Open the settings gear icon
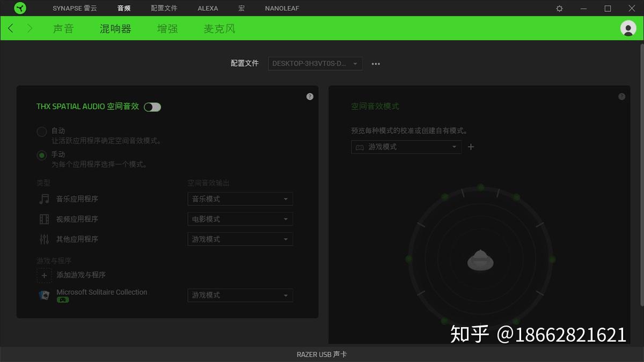Image resolution: width=644 pixels, height=362 pixels. [x=559, y=9]
